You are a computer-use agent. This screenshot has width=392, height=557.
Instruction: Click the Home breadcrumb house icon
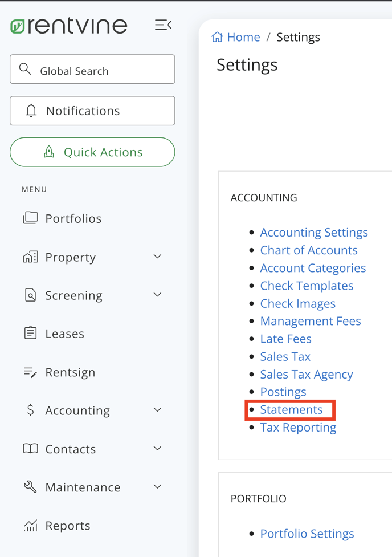(x=217, y=36)
